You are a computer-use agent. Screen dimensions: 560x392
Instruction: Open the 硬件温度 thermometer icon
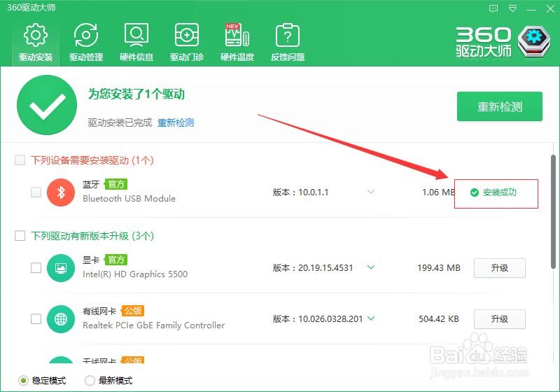click(237, 35)
